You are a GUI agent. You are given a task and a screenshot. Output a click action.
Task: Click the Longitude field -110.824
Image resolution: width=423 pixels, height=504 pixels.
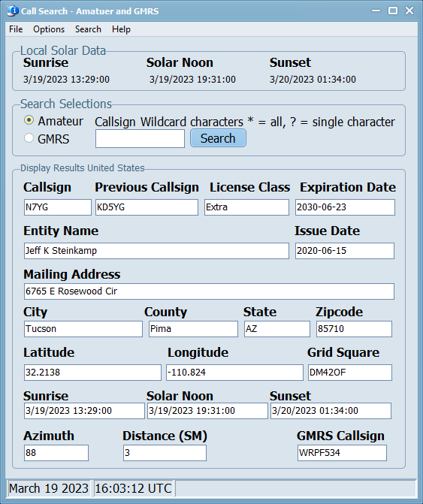coord(234,373)
